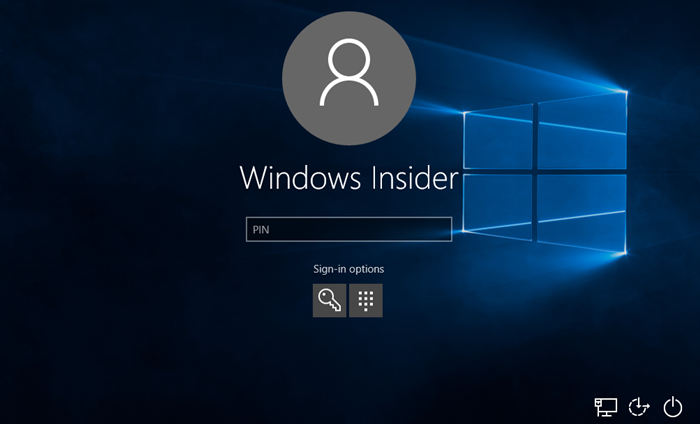Click the person silhouette in the avatar
Screen dimensions: 700x424
348,76
